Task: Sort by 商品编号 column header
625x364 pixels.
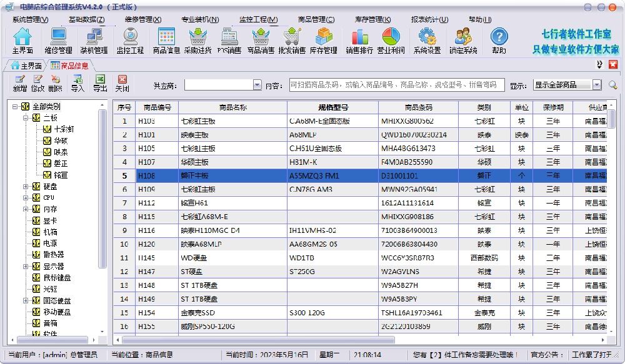Action: pos(157,107)
